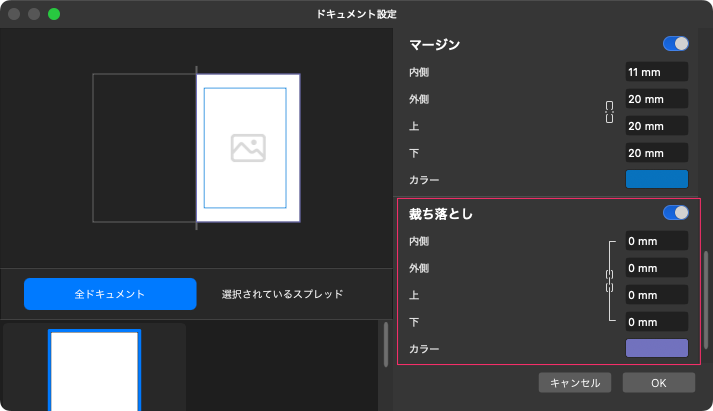
Task: Switch to 選択されているスプレッド tab
Action: pos(283,294)
